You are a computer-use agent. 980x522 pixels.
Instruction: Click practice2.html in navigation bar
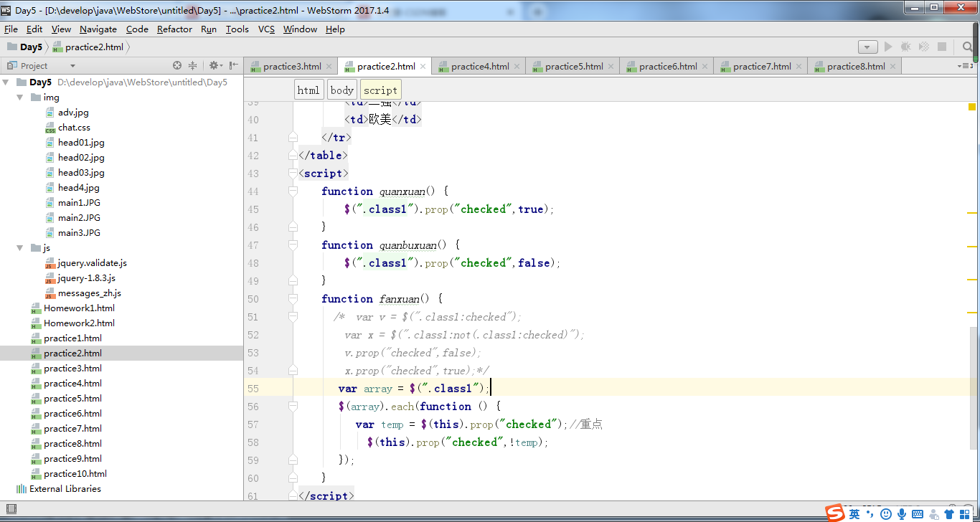tap(88, 47)
